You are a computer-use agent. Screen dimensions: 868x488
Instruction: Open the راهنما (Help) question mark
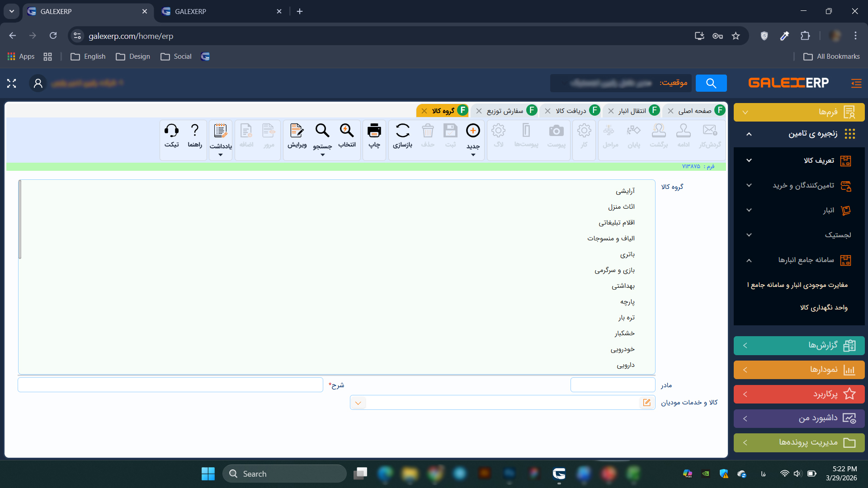tap(195, 131)
